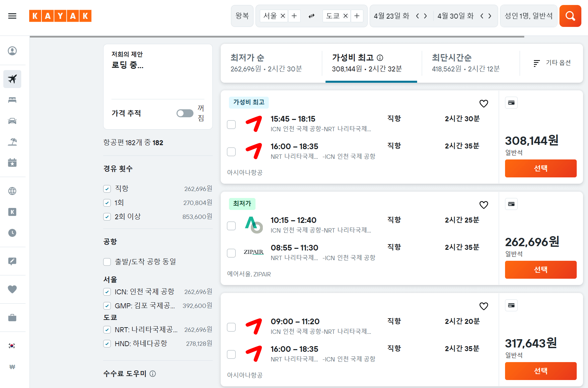
Task: Open 기타 옵션 sort options
Action: 552,63
